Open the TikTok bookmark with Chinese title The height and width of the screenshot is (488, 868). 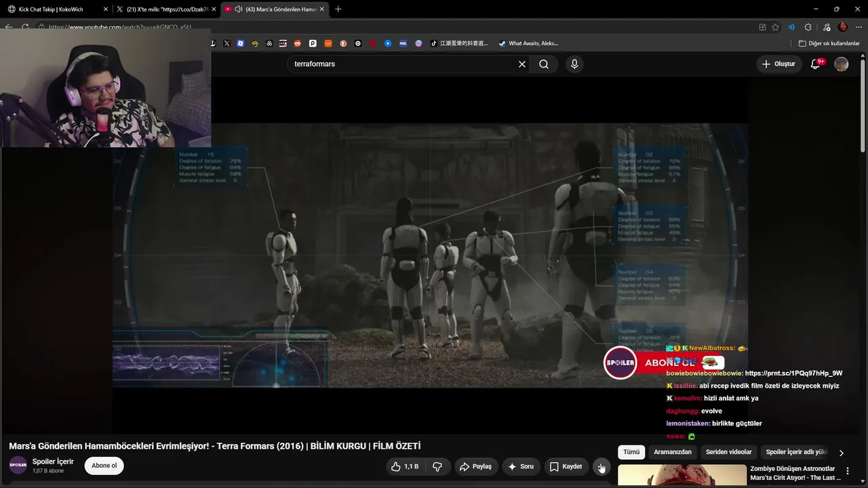click(460, 43)
